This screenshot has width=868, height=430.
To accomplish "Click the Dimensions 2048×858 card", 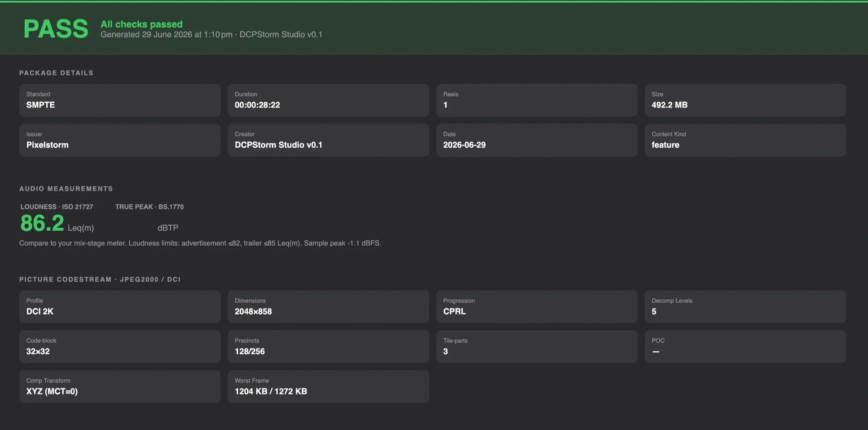I will 328,307.
